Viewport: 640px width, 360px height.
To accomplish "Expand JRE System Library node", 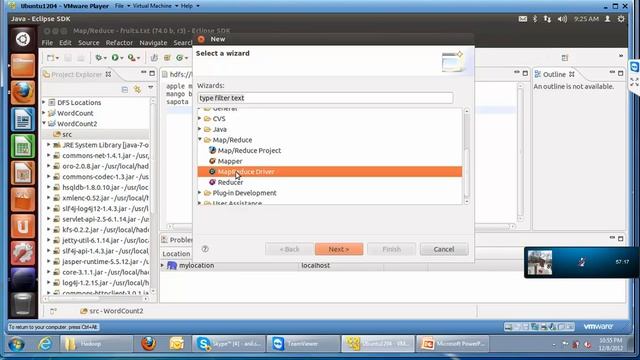I will pyautogui.click(x=49, y=144).
